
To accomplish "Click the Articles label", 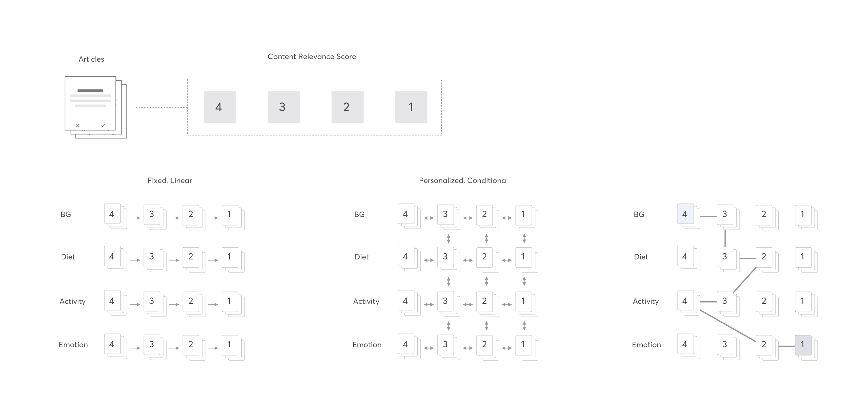I will pyautogui.click(x=91, y=59).
